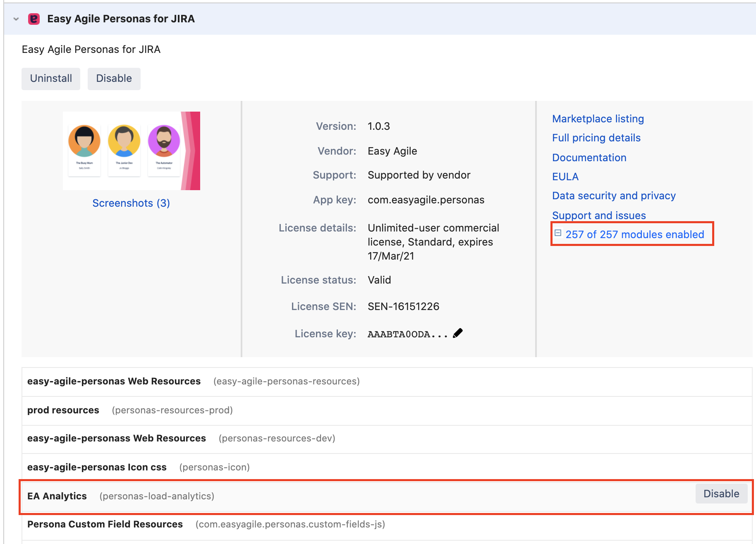Viewport: 756px width, 544px height.
Task: Click the Uninstall button
Action: pos(51,79)
